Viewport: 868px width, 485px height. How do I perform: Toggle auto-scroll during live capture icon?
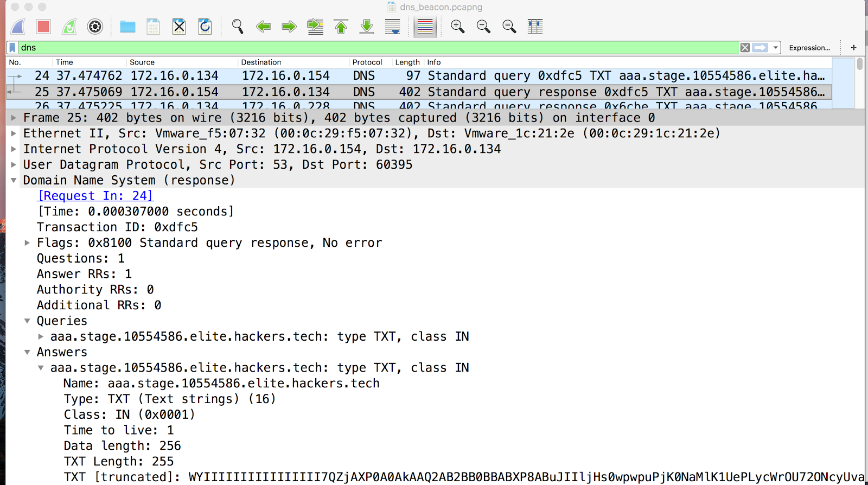click(392, 27)
